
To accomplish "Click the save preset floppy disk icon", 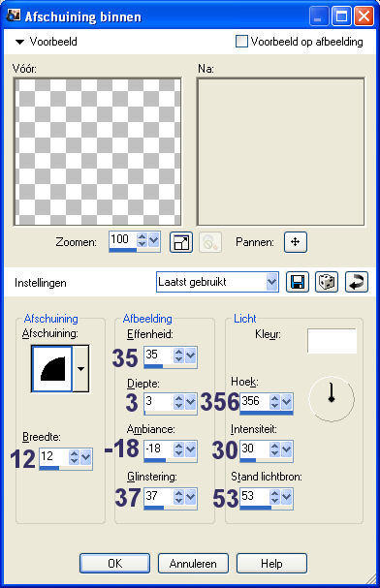I will coord(297,282).
